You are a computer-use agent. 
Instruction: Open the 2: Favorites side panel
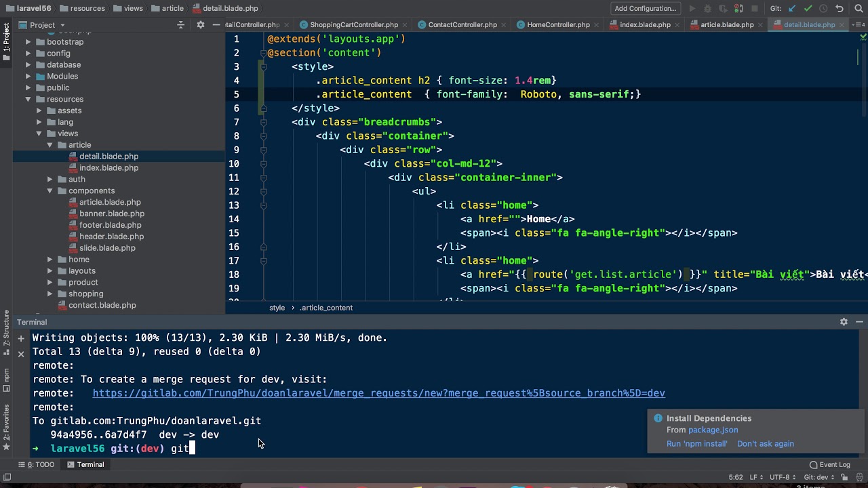point(6,428)
